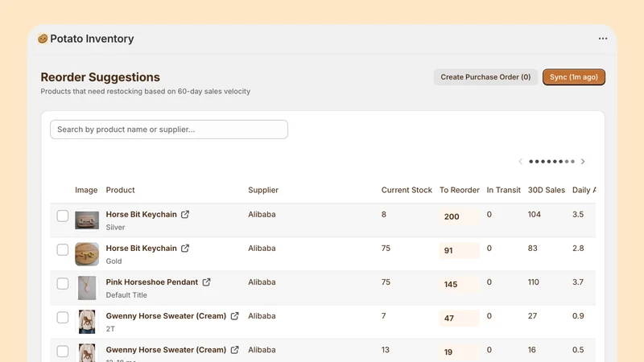Click the Silver variant label

pos(115,228)
